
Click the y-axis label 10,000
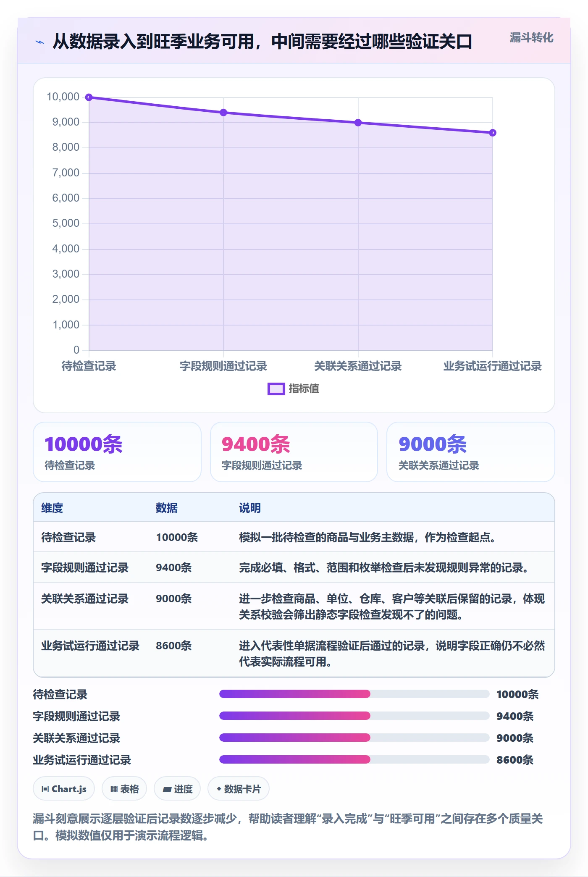click(x=63, y=97)
